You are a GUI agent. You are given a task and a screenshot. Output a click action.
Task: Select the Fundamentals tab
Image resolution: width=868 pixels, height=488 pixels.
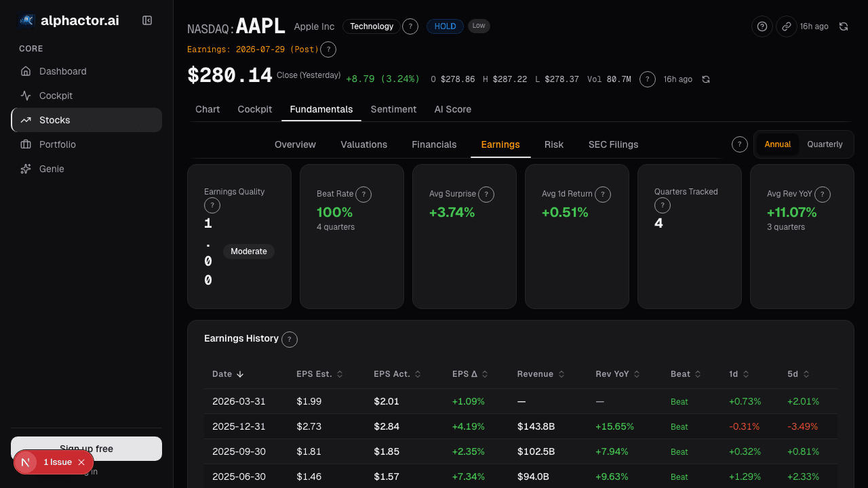point(321,109)
